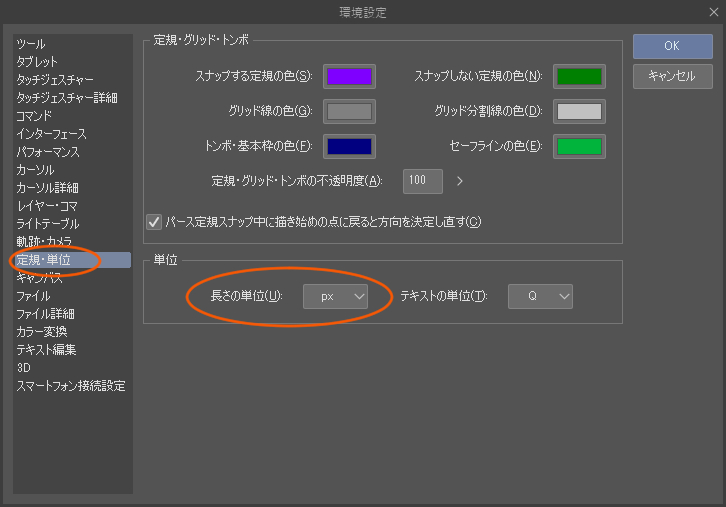Toggle the パース定規スナップ checkbox
The height and width of the screenshot is (507, 726).
[x=155, y=221]
